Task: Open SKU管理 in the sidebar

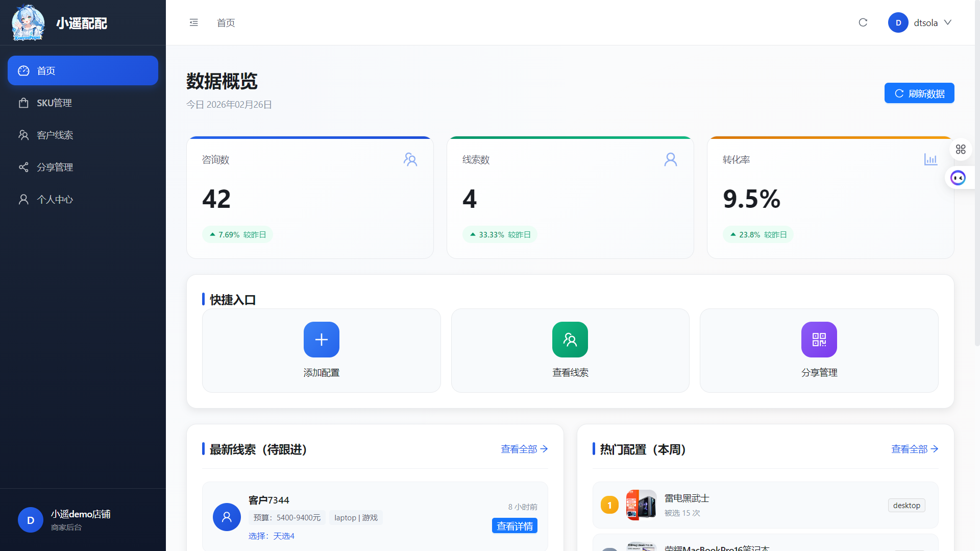Action: tap(54, 103)
